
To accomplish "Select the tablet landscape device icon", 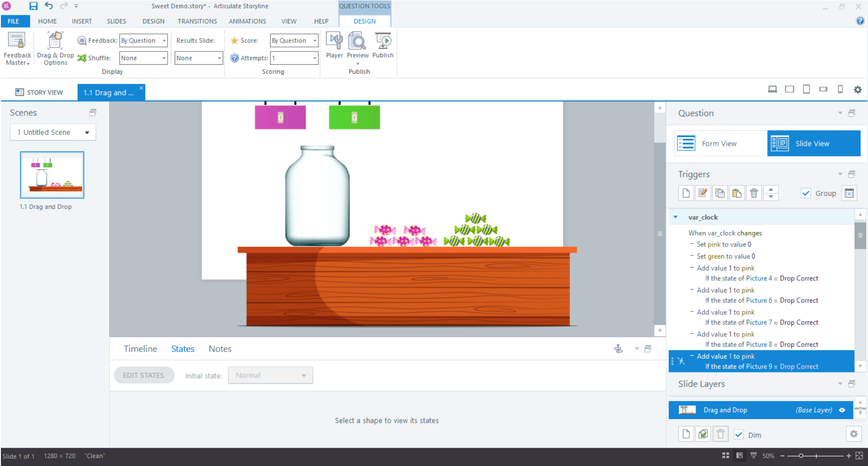I will [789, 89].
